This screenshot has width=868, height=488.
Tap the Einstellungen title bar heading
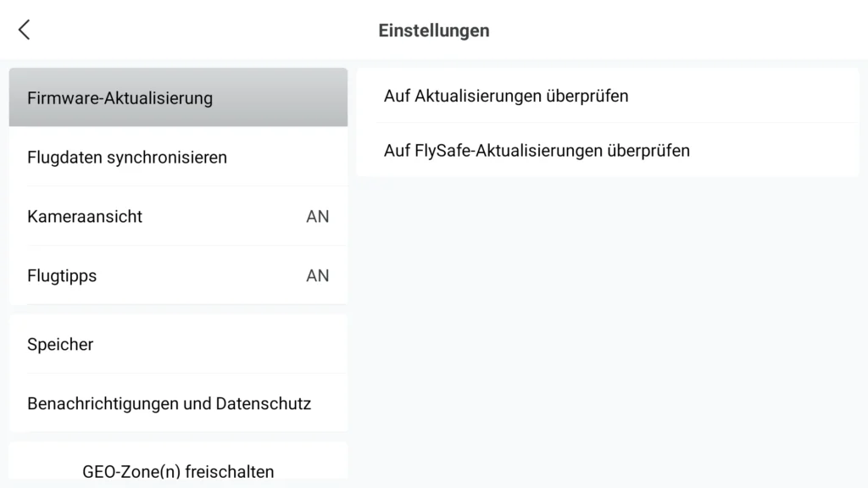click(x=433, y=30)
